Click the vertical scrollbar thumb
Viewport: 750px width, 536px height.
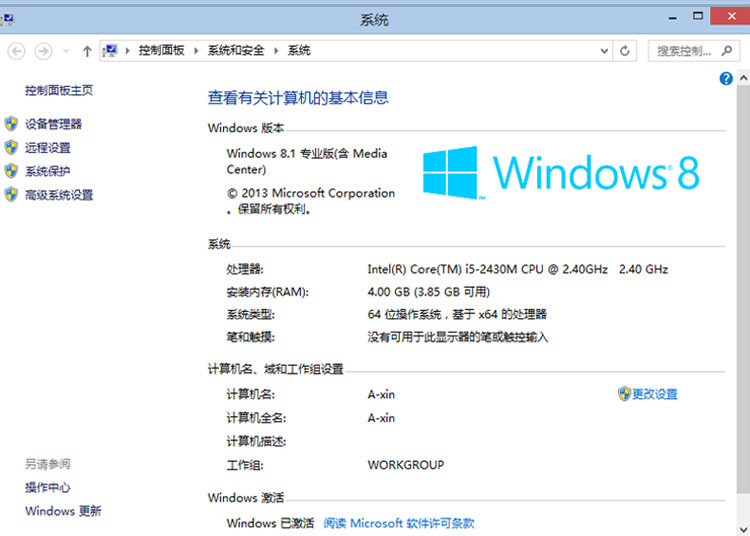[743, 289]
